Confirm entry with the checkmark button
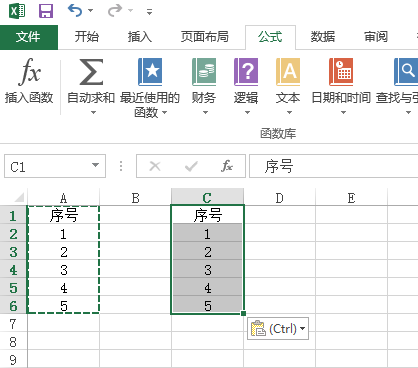The image size is (418, 368). (x=191, y=166)
